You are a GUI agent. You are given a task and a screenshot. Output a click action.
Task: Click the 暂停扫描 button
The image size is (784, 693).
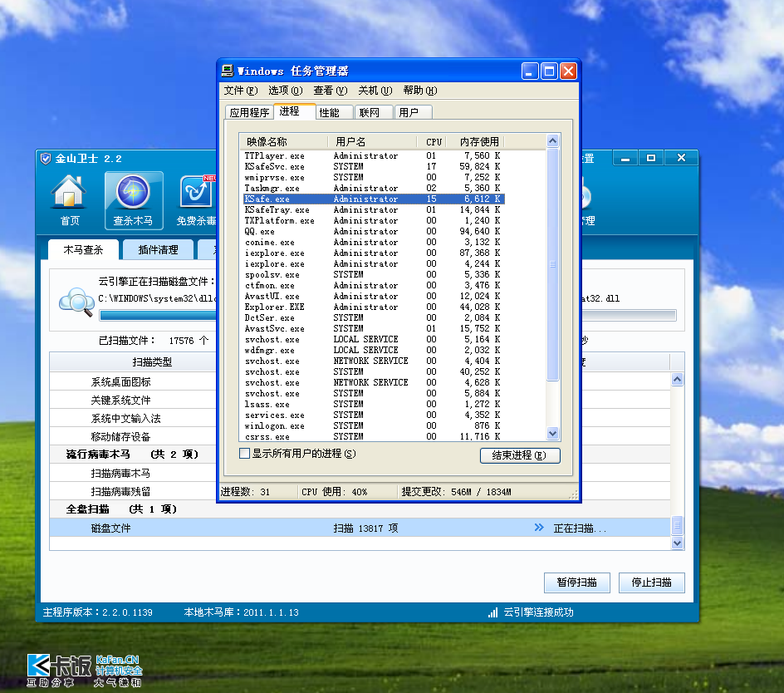[577, 582]
